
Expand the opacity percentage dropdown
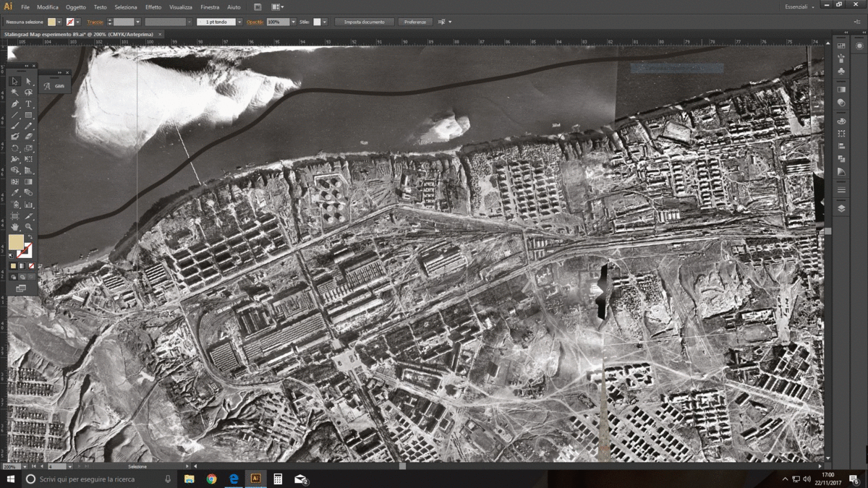pyautogui.click(x=293, y=22)
